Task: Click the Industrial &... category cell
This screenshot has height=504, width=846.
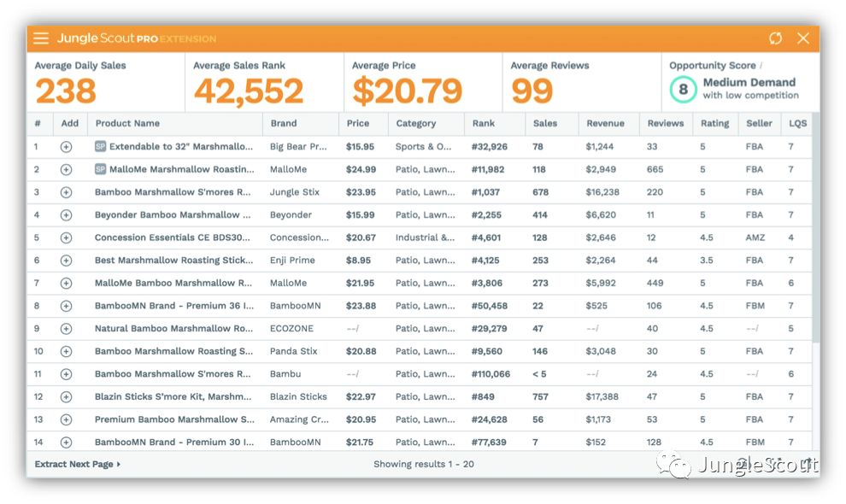Action: pos(425,237)
